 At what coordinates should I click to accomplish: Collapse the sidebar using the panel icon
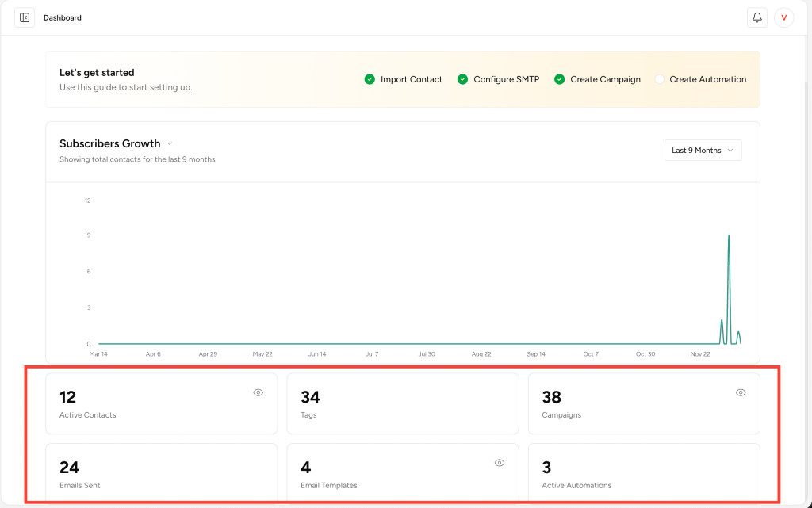coord(25,17)
